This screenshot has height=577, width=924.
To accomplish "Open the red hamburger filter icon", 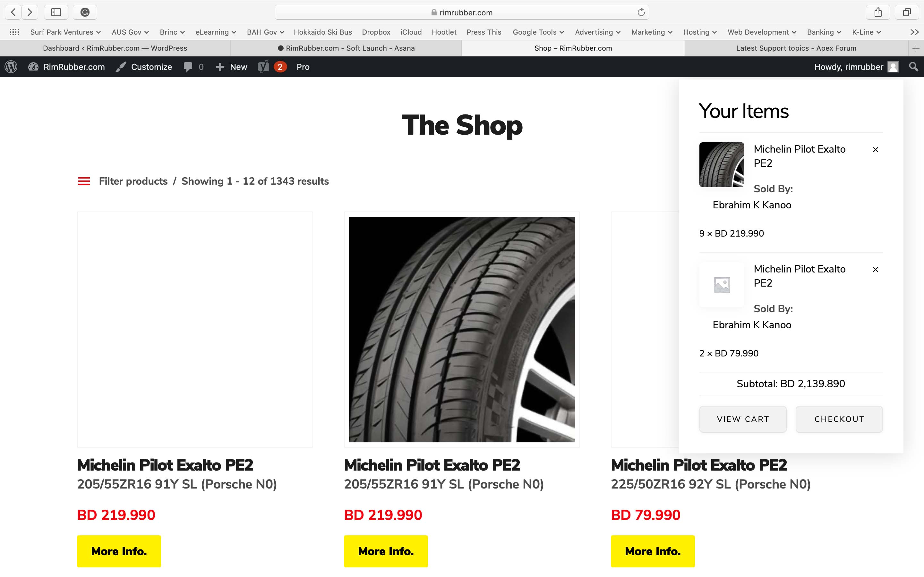I will click(x=84, y=181).
